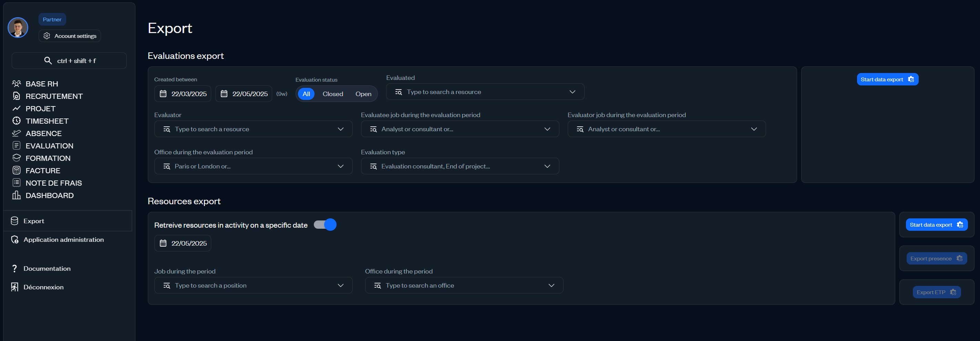Screen dimensions: 980x341
Task: Start data export for evaluations
Action: (x=887, y=79)
